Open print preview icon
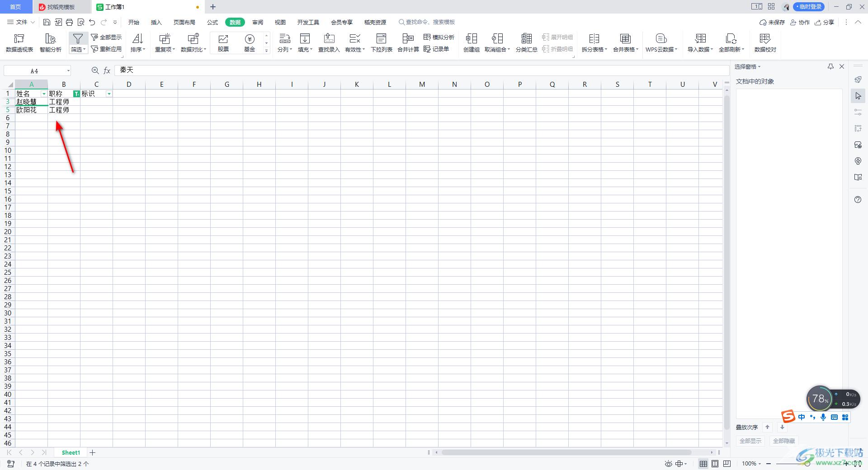Viewport: 868px width, 470px height. 81,22
